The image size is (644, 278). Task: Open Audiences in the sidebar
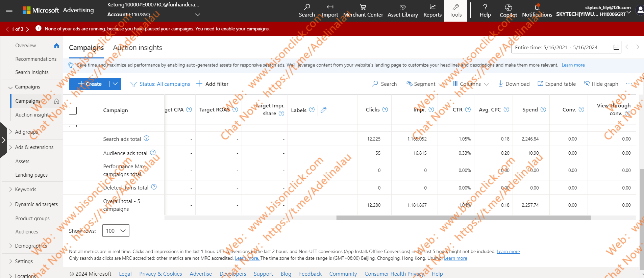[27, 232]
